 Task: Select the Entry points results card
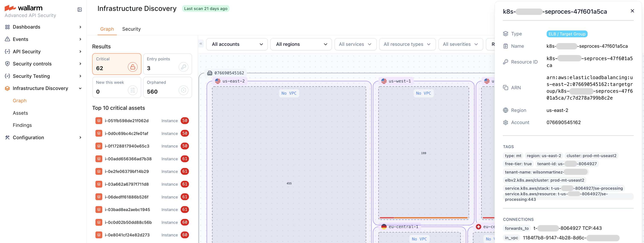tap(167, 64)
